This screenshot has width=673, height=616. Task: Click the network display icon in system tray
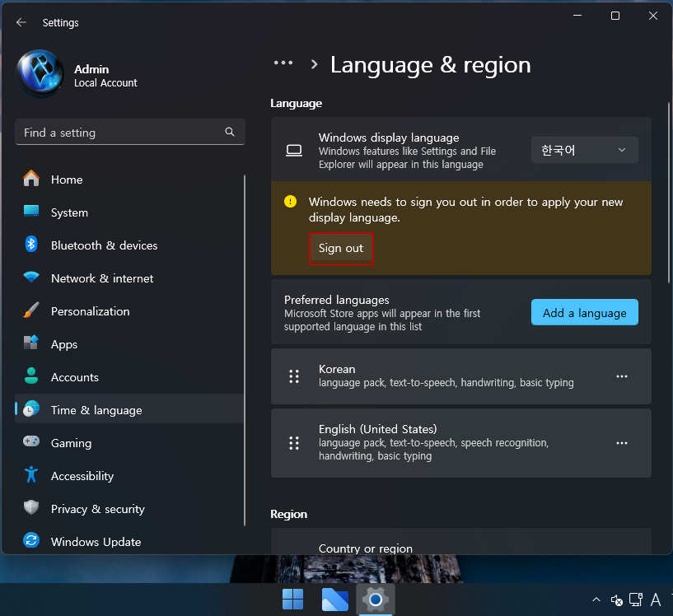pyautogui.click(x=636, y=600)
